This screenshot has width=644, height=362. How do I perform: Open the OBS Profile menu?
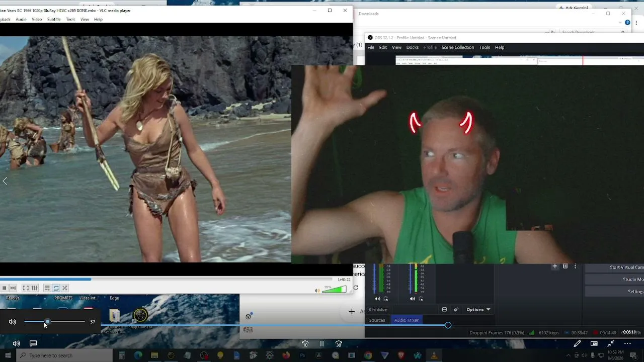coord(430,47)
